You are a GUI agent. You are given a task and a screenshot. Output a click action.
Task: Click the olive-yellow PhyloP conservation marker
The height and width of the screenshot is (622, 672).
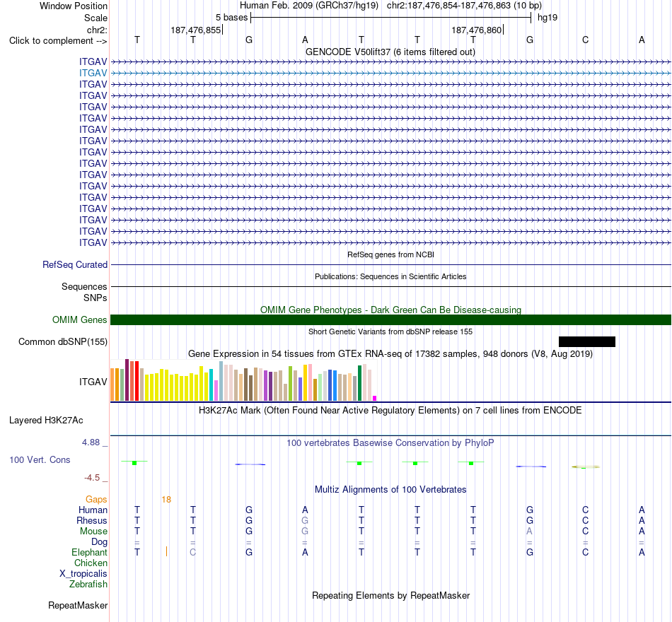coord(586,467)
